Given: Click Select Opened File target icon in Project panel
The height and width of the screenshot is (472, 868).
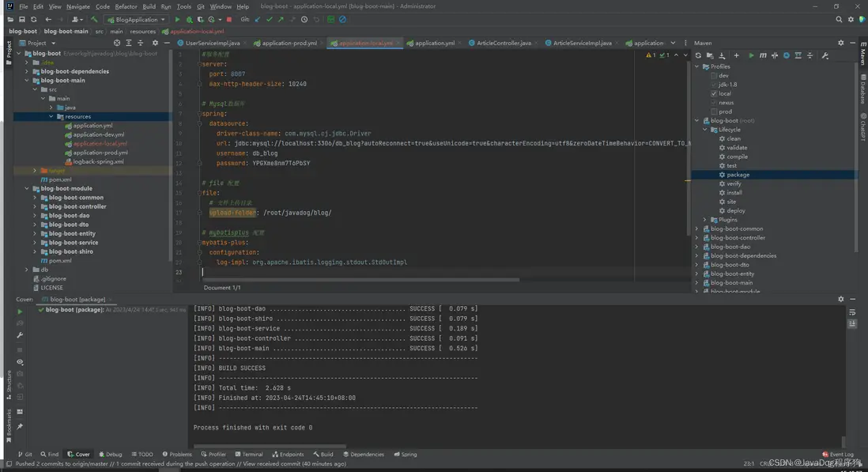Looking at the screenshot, I should [x=117, y=43].
